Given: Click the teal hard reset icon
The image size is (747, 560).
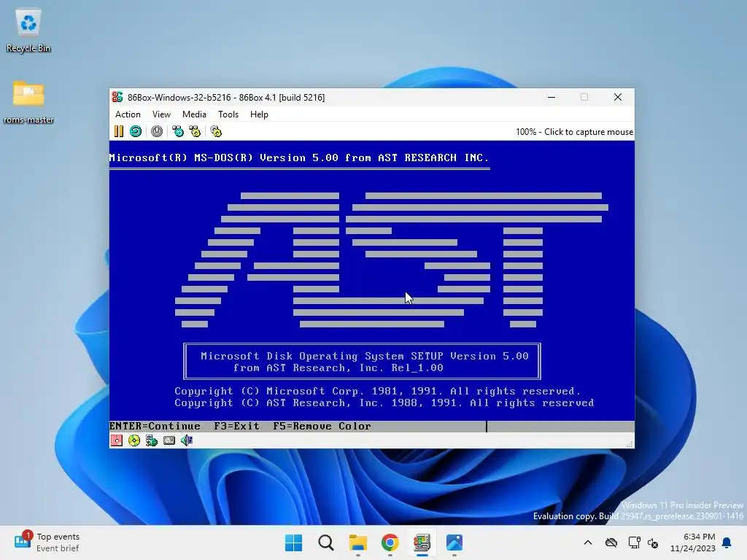Looking at the screenshot, I should point(136,131).
